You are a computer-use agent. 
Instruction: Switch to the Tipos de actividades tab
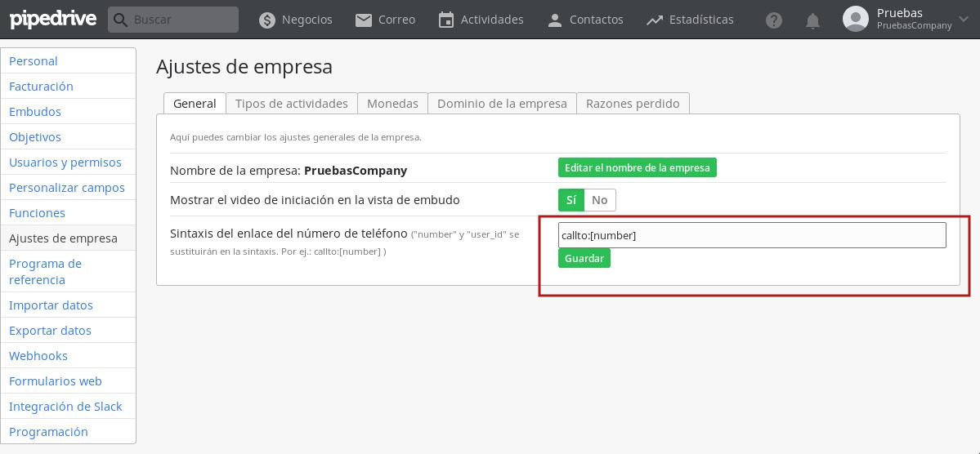[291, 104]
